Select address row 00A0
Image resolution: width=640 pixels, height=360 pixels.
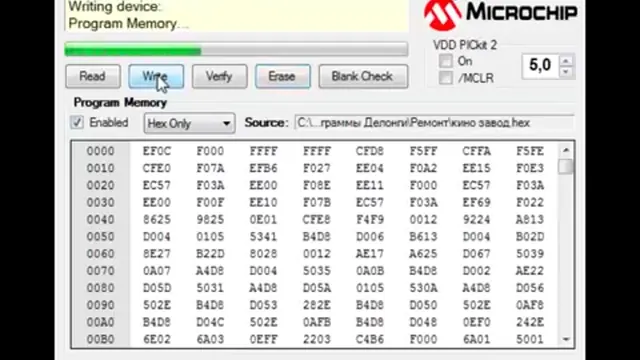coord(100,322)
